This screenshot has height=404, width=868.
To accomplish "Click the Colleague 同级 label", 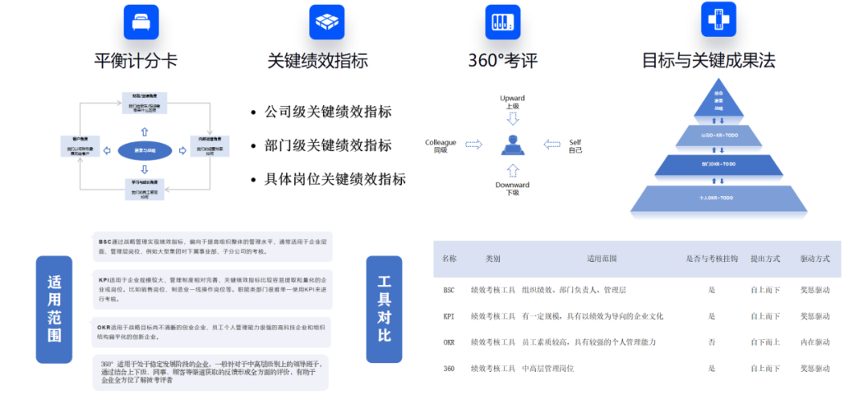I will [x=440, y=146].
